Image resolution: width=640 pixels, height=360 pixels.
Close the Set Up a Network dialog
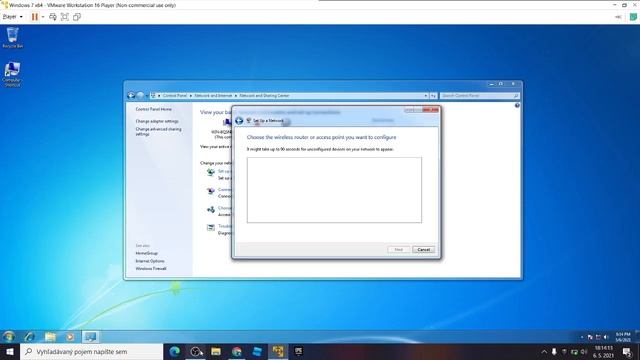(431, 110)
